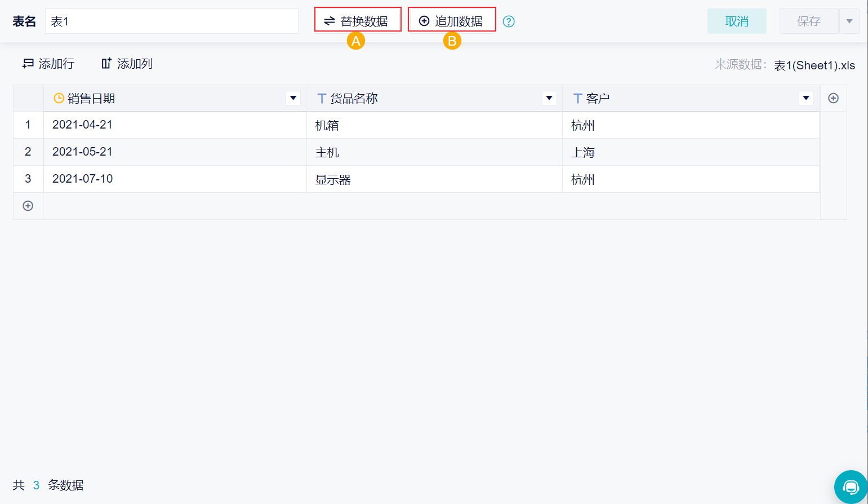Open the 货品名称 column dropdown
This screenshot has height=504, width=868.
coord(549,98)
